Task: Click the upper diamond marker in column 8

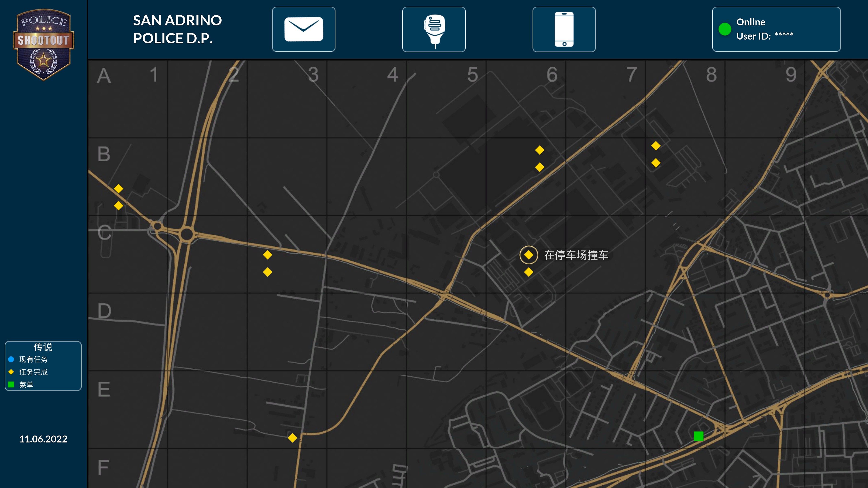Action: tap(656, 146)
